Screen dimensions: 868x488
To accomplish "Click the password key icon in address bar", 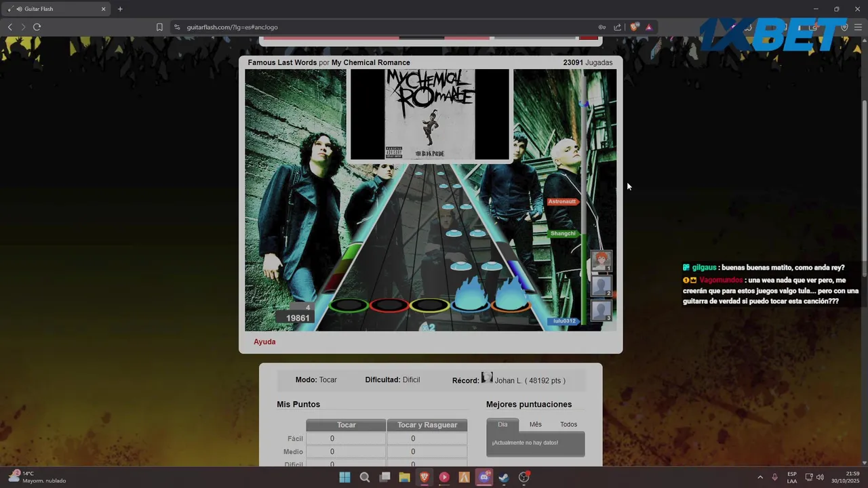I will tap(601, 27).
